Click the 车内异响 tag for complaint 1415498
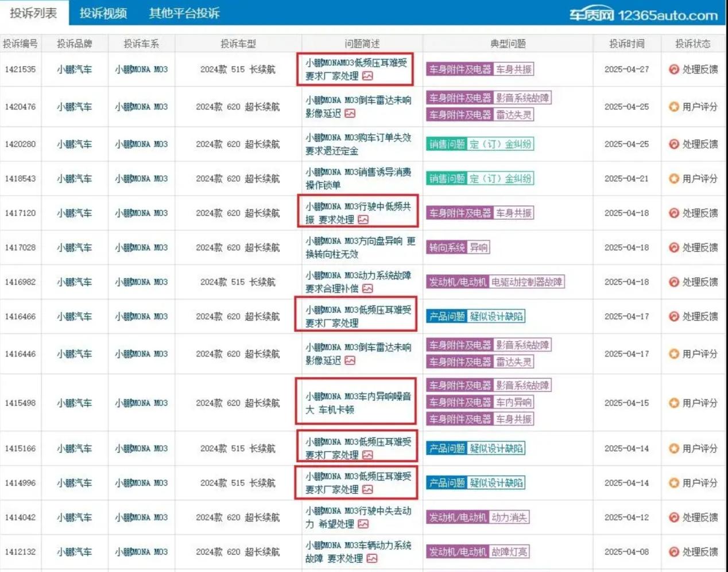 pyautogui.click(x=514, y=402)
